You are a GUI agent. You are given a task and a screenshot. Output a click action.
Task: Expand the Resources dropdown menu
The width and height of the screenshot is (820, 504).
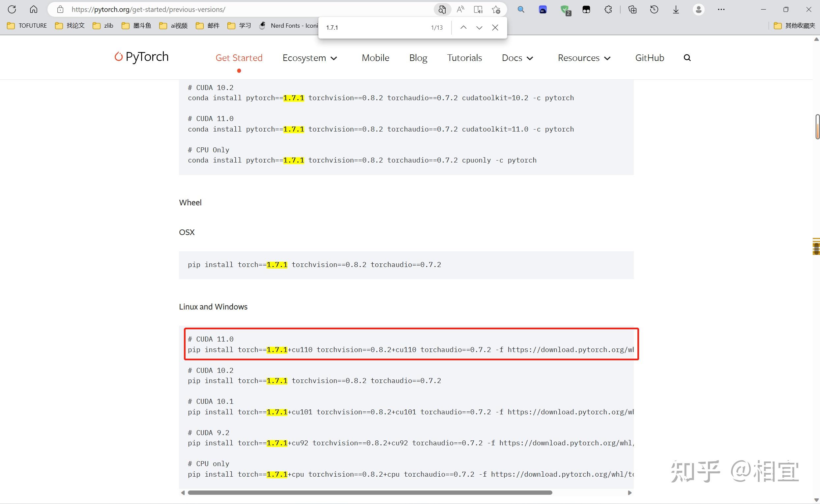tap(584, 58)
